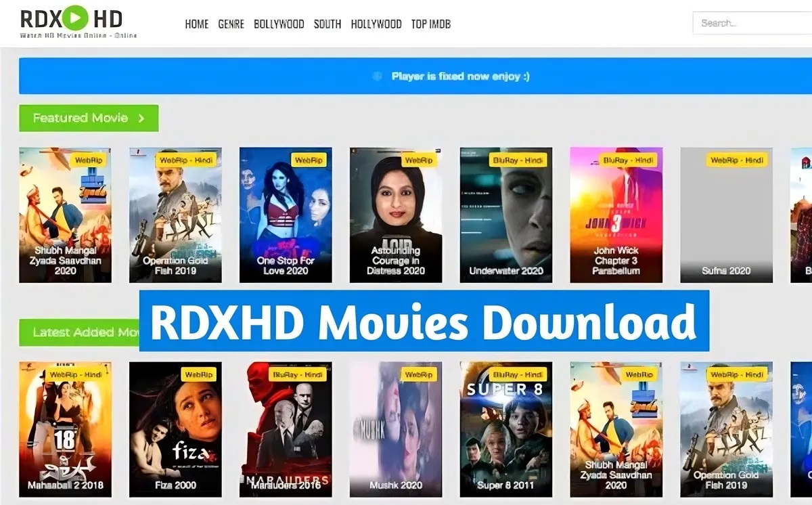Open the HOME menu item
The width and height of the screenshot is (812, 505).
(197, 24)
